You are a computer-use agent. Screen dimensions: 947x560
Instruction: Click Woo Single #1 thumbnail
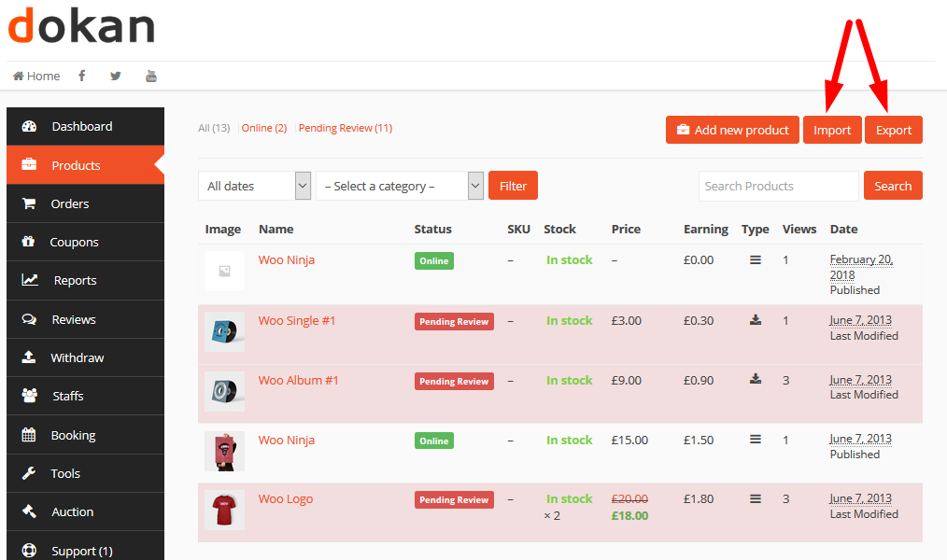point(225,331)
